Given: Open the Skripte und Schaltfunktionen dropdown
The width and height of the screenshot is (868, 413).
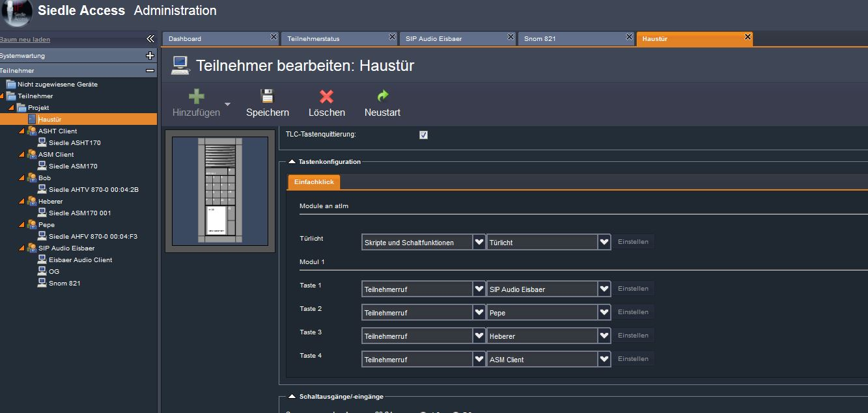Looking at the screenshot, I should point(479,242).
